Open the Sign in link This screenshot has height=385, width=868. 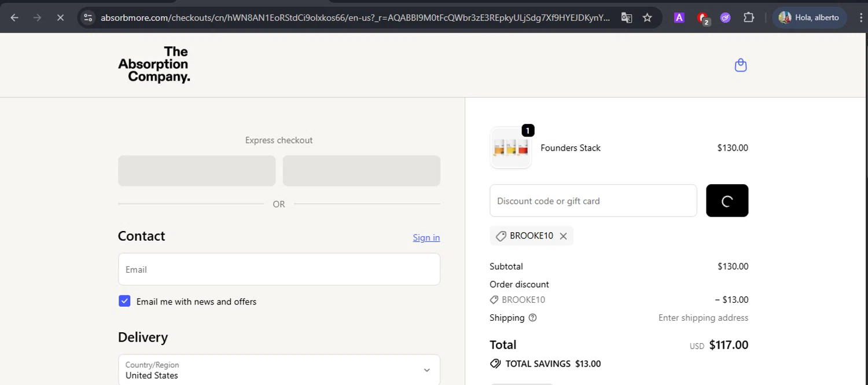click(x=426, y=237)
